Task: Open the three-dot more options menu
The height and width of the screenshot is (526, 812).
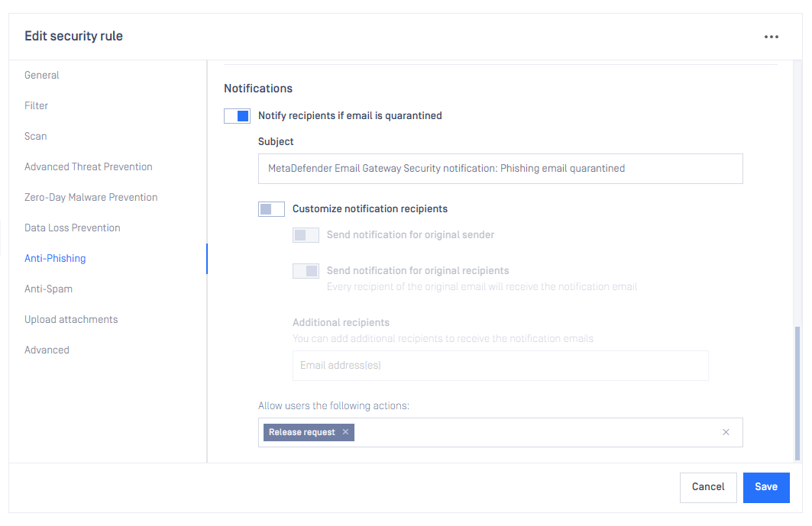Action: pos(771,37)
